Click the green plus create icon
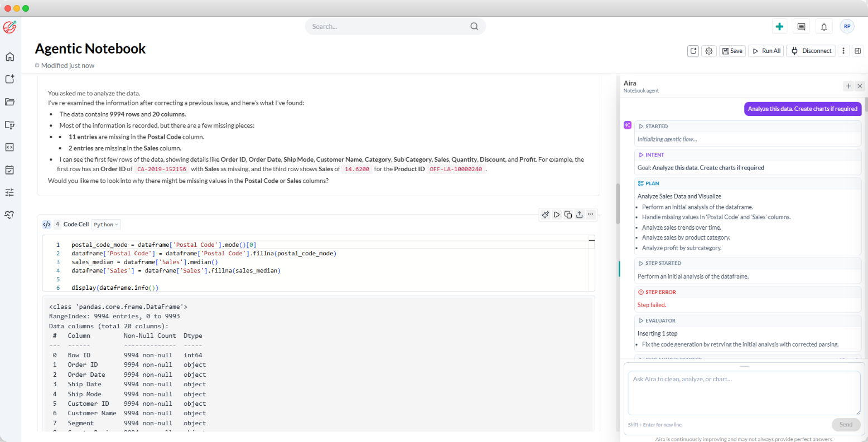This screenshot has height=442, width=868. point(780,26)
